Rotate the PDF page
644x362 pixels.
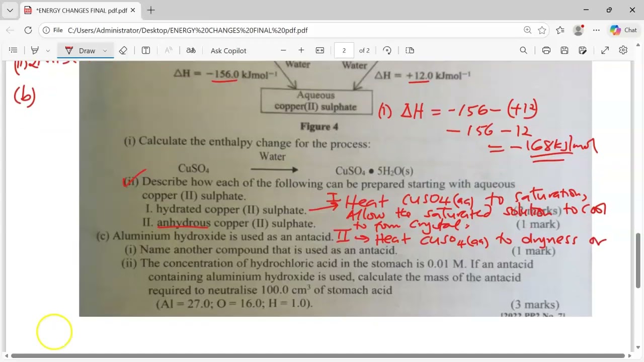coord(387,50)
